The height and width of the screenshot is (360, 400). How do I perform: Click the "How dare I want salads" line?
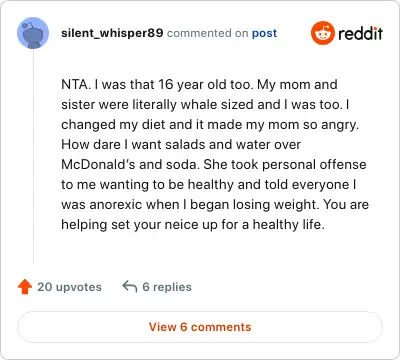point(181,144)
